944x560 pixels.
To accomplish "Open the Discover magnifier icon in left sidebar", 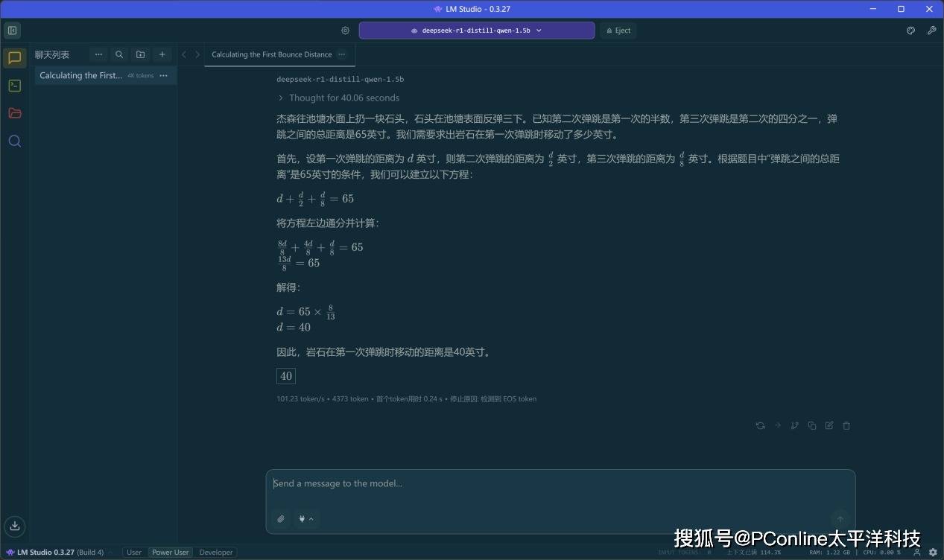I will pyautogui.click(x=14, y=141).
